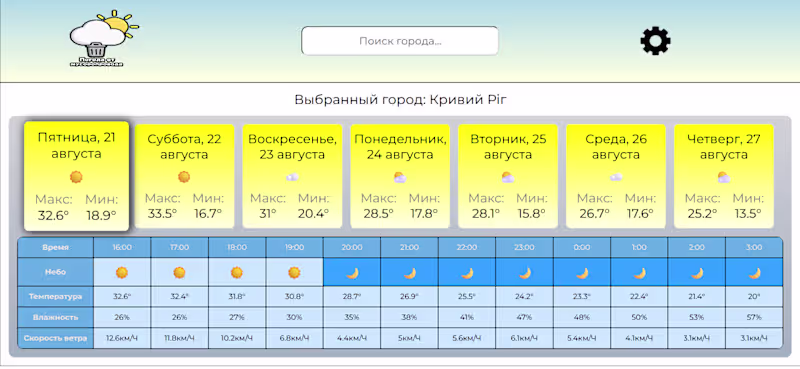The height and width of the screenshot is (369, 800).
Task: Click the sun icon on Friday card
Action: (76, 177)
